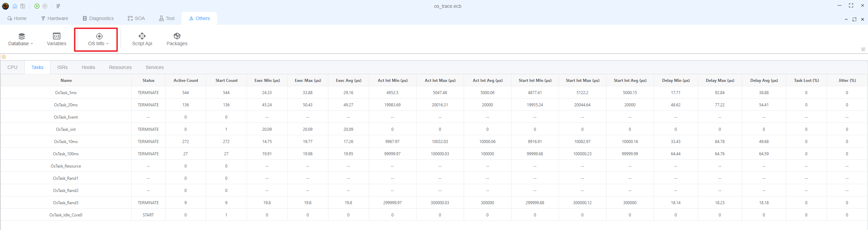Open the layout grid icon in title bar
Image resolution: width=868 pixels, height=230 pixels.
point(58,6)
